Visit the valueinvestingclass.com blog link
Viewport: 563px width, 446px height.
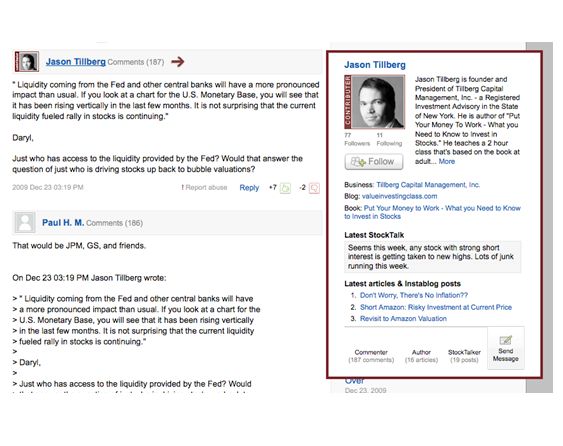400,196
